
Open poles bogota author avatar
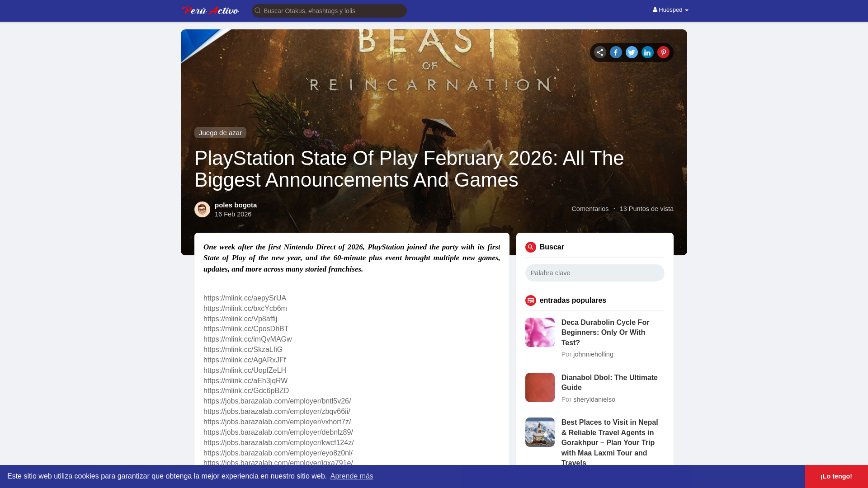pos(202,209)
